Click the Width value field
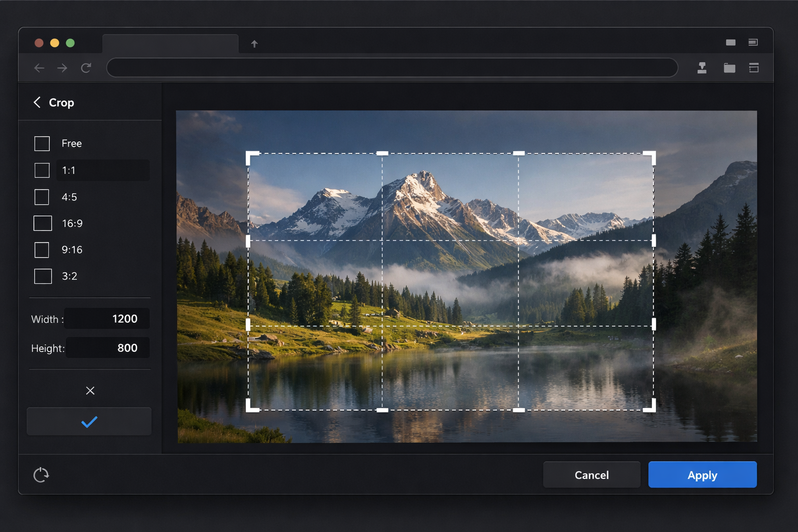 107,318
